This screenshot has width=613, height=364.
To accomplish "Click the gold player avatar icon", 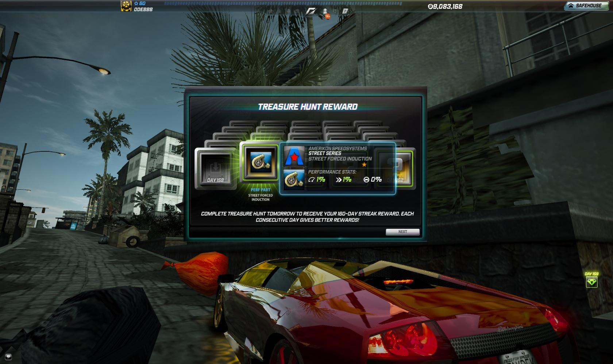I will (126, 6).
